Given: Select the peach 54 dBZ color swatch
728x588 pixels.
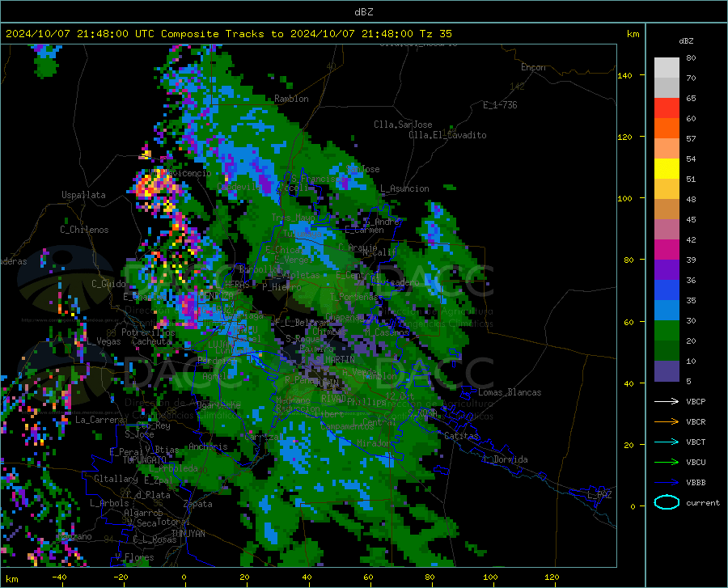Looking at the screenshot, I should pyautogui.click(x=667, y=149).
